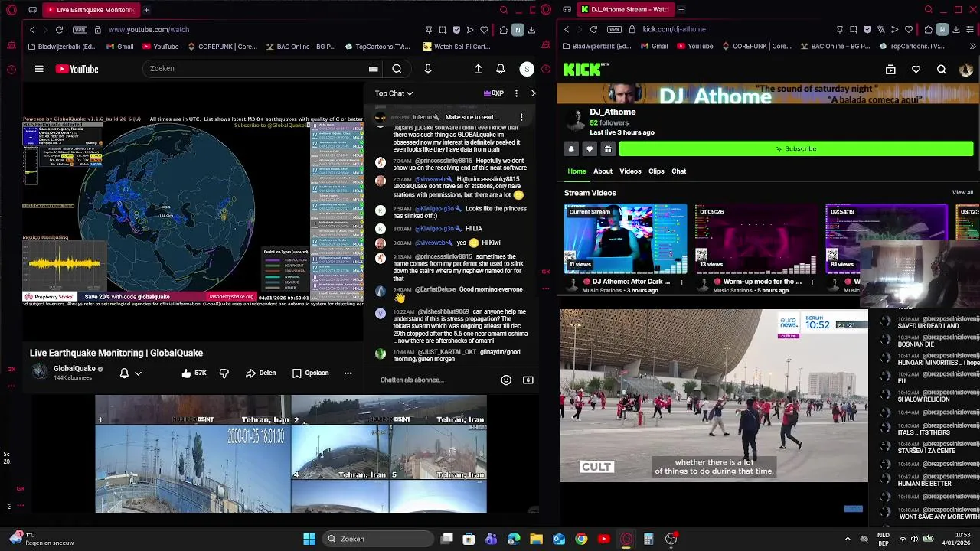This screenshot has width=980, height=551.
Task: Follow DJ_Athome with heart button
Action: 590,148
